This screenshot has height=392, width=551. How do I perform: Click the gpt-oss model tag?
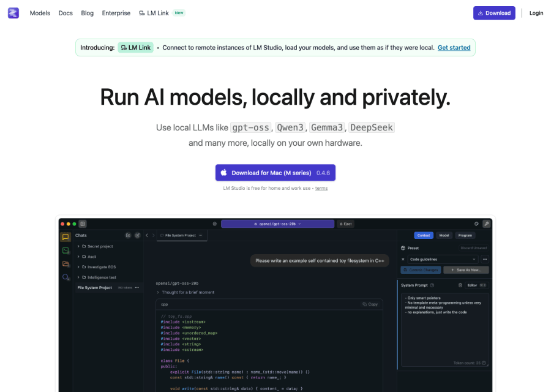click(x=250, y=127)
